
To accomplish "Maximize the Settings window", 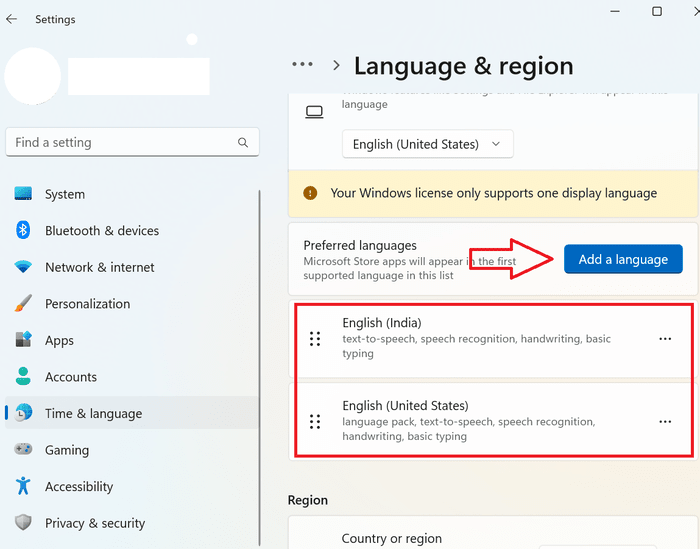I will 657,11.
